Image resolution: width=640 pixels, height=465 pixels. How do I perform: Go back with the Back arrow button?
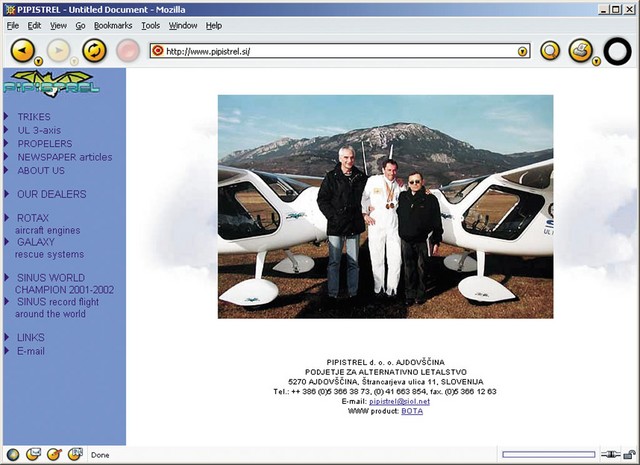pos(22,51)
